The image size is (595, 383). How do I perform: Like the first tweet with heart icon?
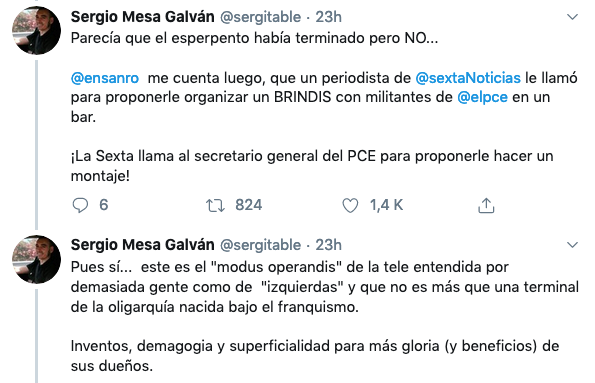click(350, 205)
